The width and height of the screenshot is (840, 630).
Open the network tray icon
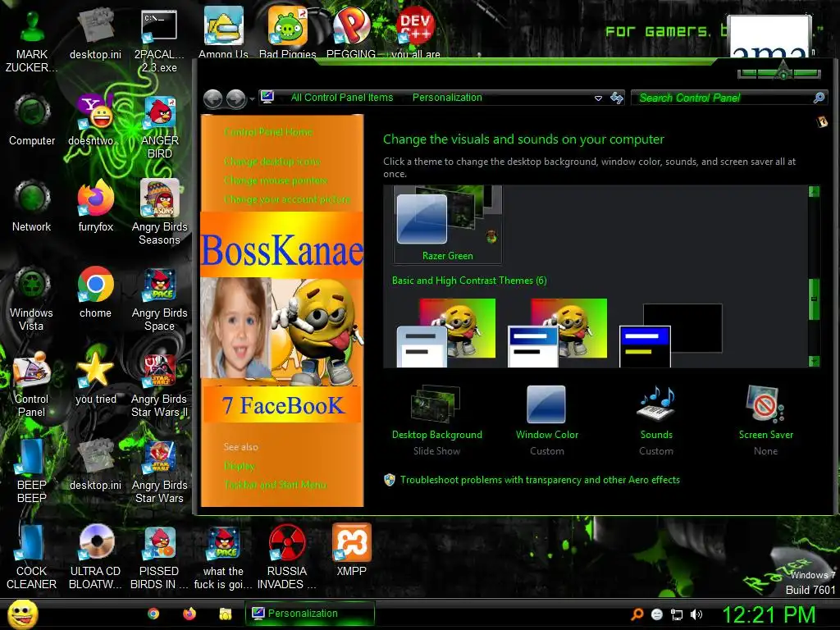point(677,614)
